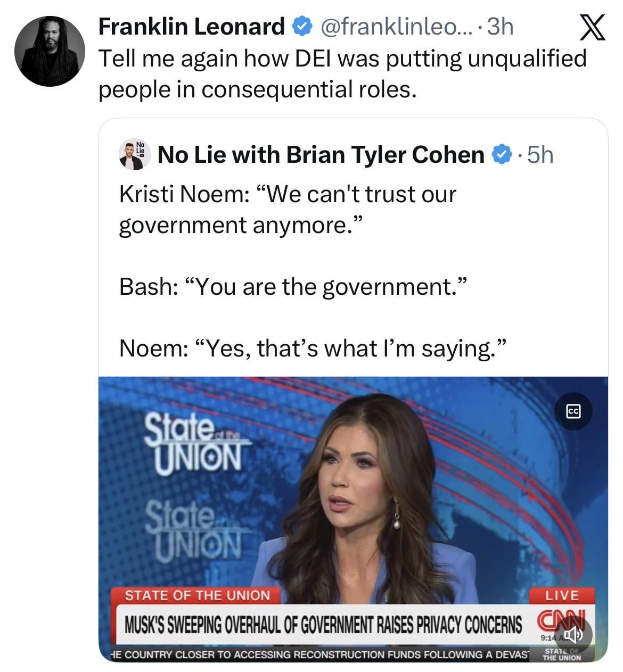Click the 5h timestamp on the quoted tweet
623x672 pixels.
540,155
